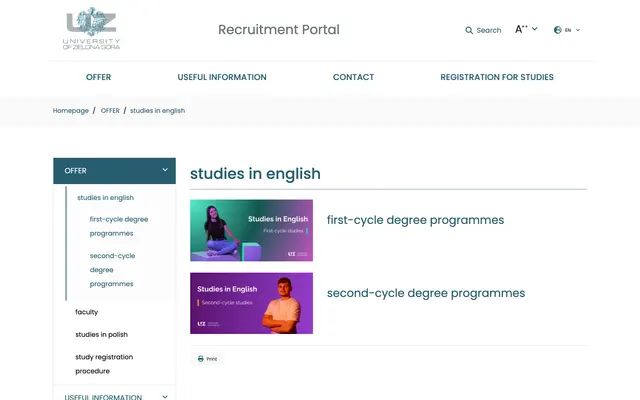
Task: Click the globe language icon
Action: pos(558,30)
